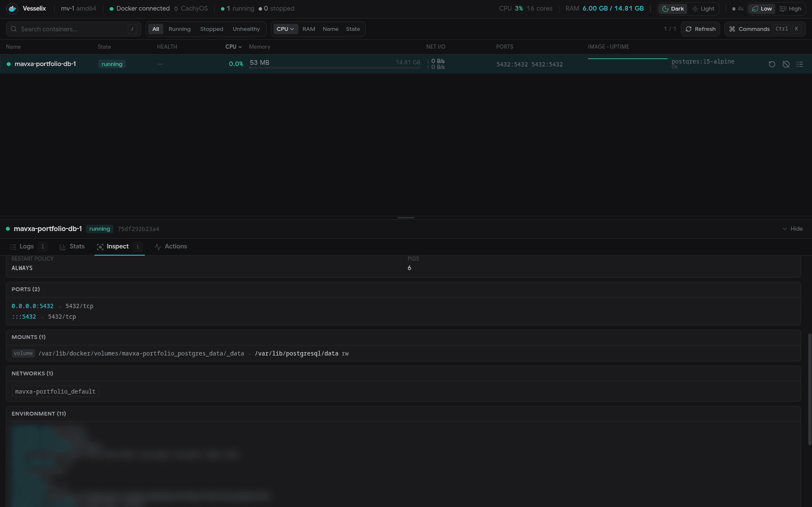Click the State column header

tap(104, 47)
